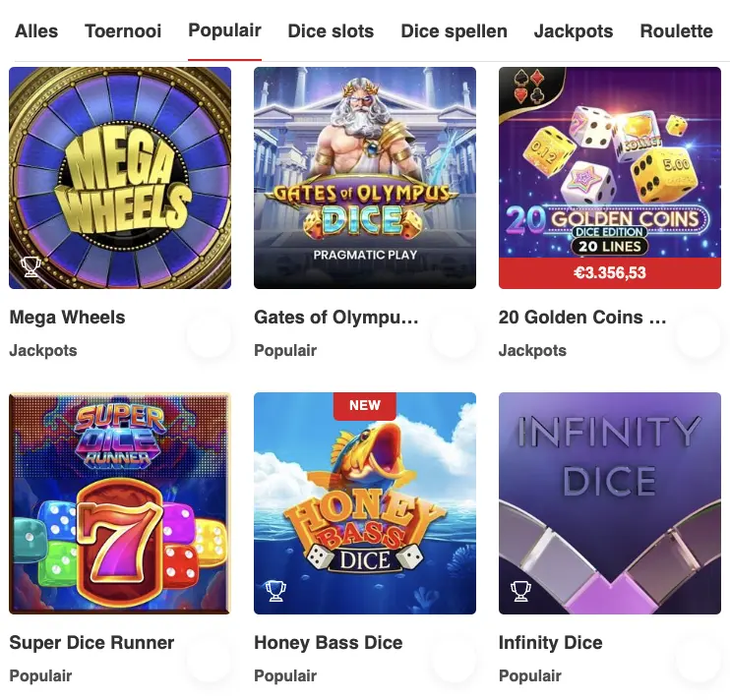
Task: Click round favorite button beside Honey Bass Dice
Action: [454, 661]
